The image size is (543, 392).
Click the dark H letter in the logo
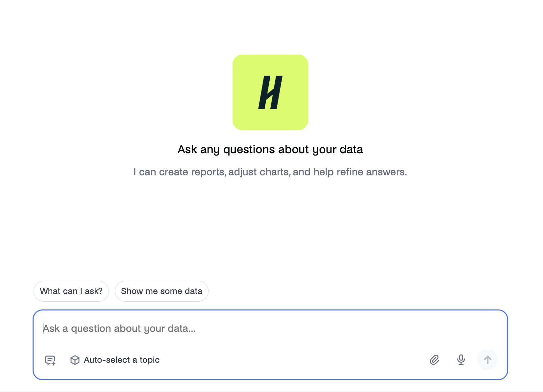point(270,92)
